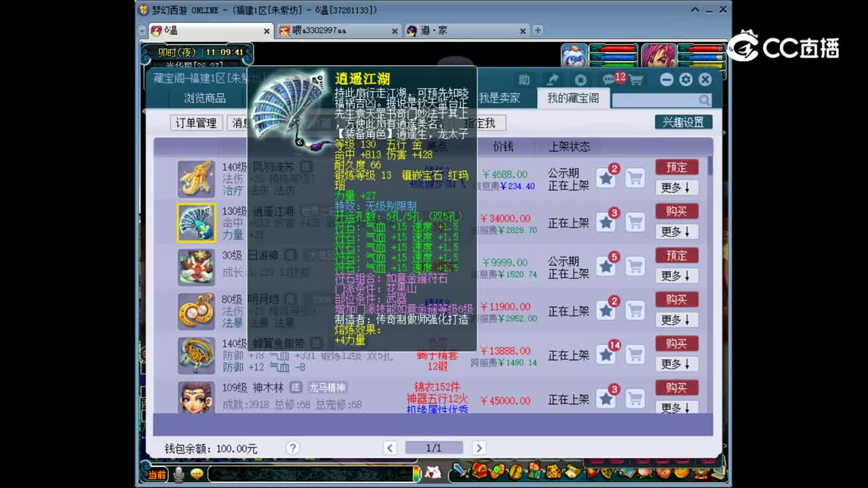Click the scroll icon in the bottom toolbar
This screenshot has width=868, height=488.
click(572, 470)
